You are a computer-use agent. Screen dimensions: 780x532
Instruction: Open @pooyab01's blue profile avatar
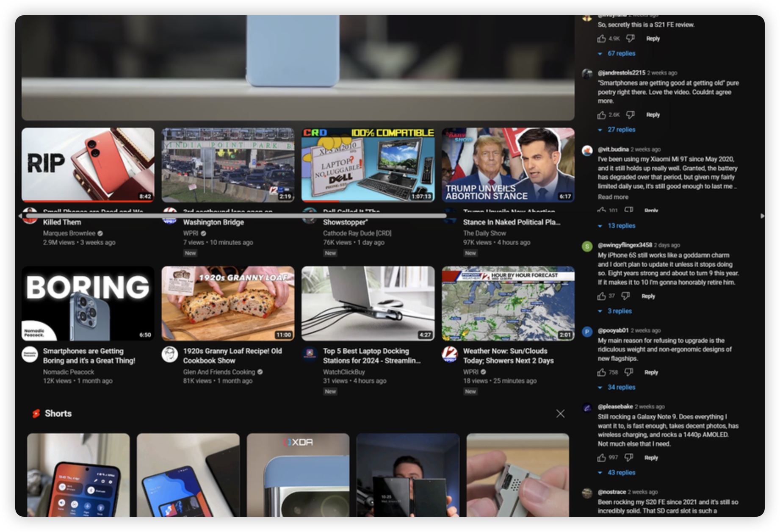[587, 332]
